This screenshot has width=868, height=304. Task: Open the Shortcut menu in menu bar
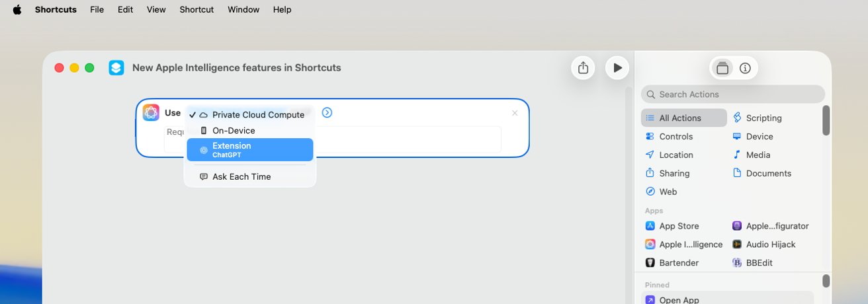[196, 9]
